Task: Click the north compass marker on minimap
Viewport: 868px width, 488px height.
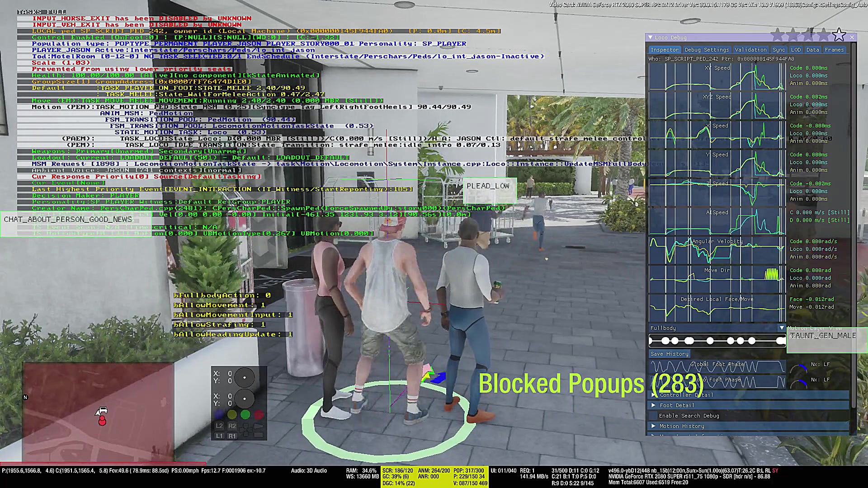Action: 25,397
